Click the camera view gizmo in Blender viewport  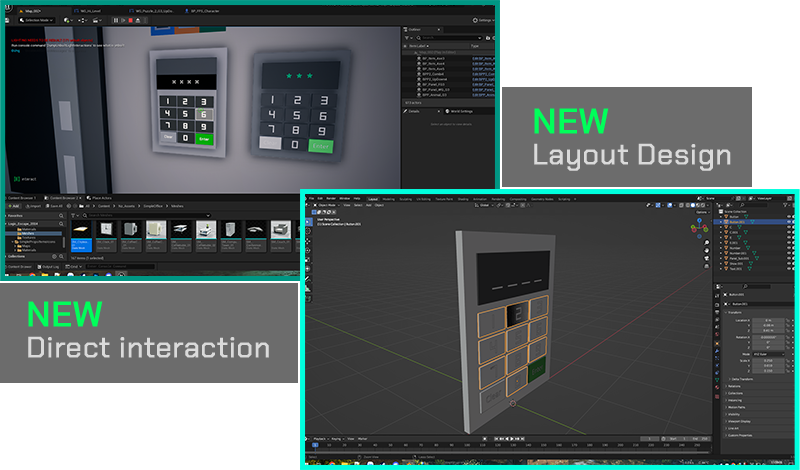707,258
